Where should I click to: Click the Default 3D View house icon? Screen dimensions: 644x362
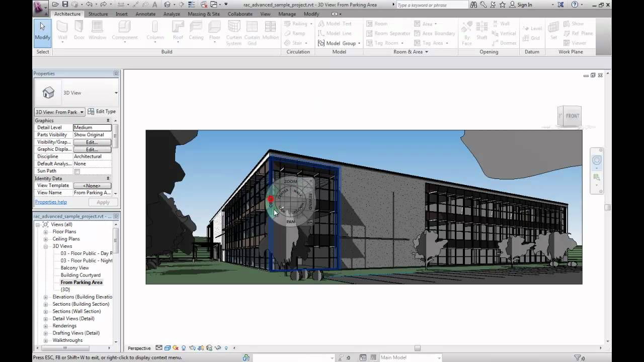pos(167,5)
